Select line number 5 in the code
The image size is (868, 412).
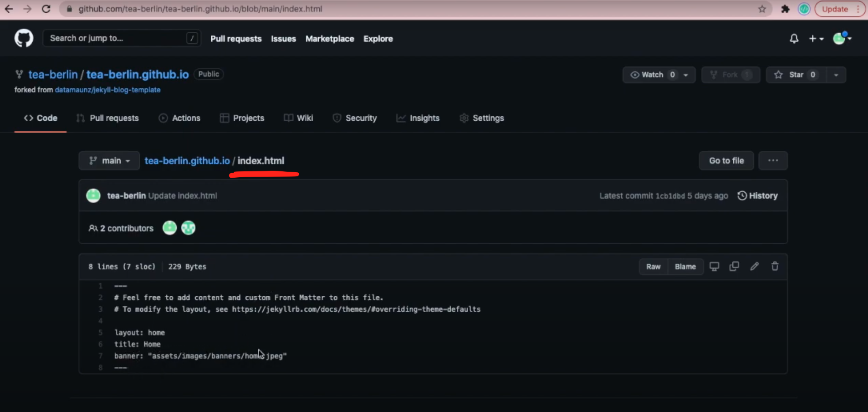click(100, 333)
